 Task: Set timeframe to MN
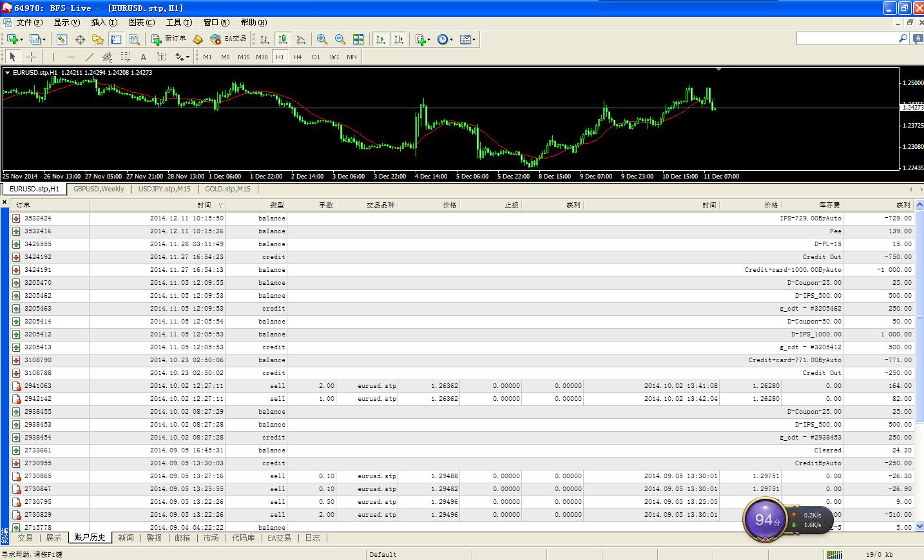point(352,57)
